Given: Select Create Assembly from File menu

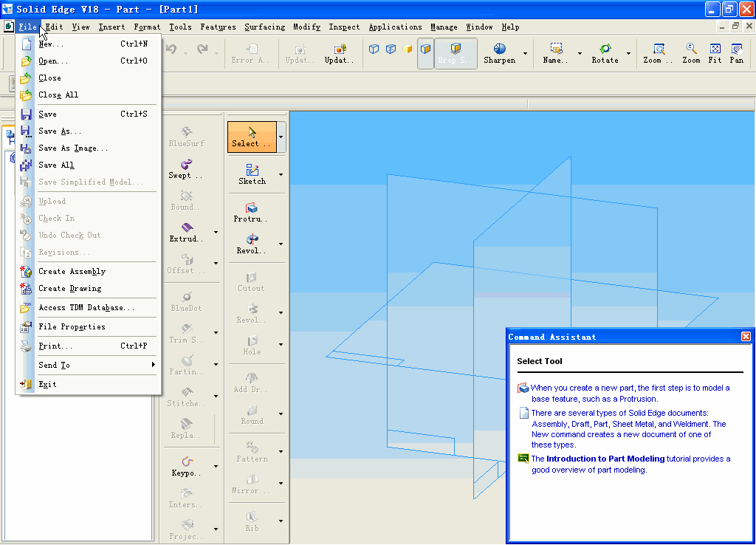Looking at the screenshot, I should (x=89, y=272).
